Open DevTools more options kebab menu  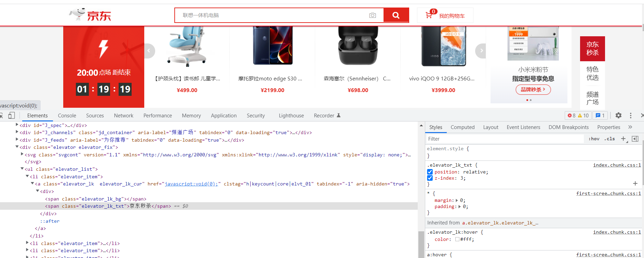631,115
